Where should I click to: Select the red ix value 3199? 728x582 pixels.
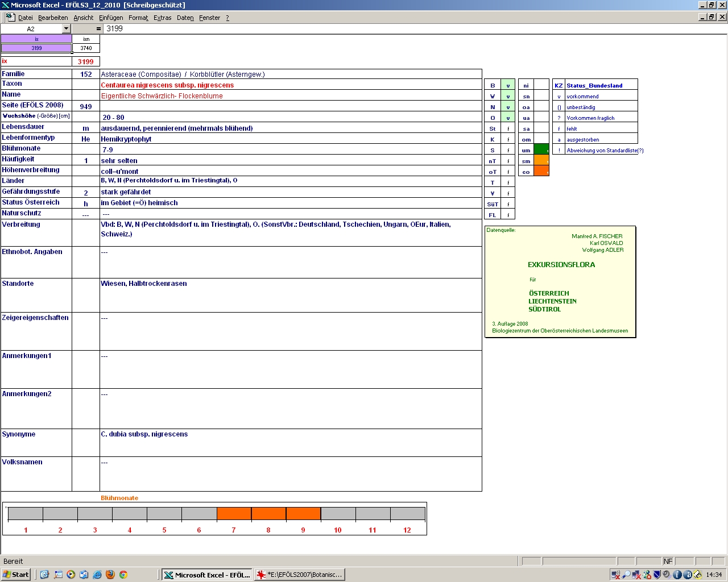click(86, 61)
